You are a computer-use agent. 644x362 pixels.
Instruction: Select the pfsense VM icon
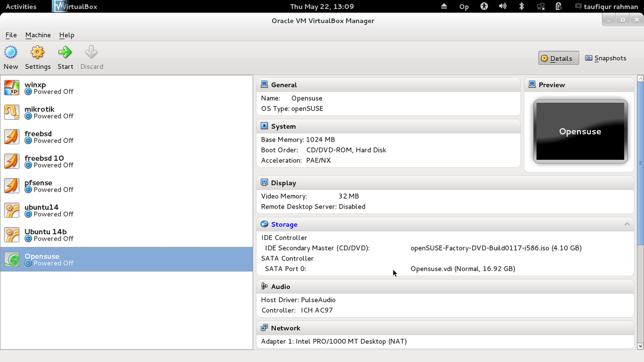click(x=12, y=186)
